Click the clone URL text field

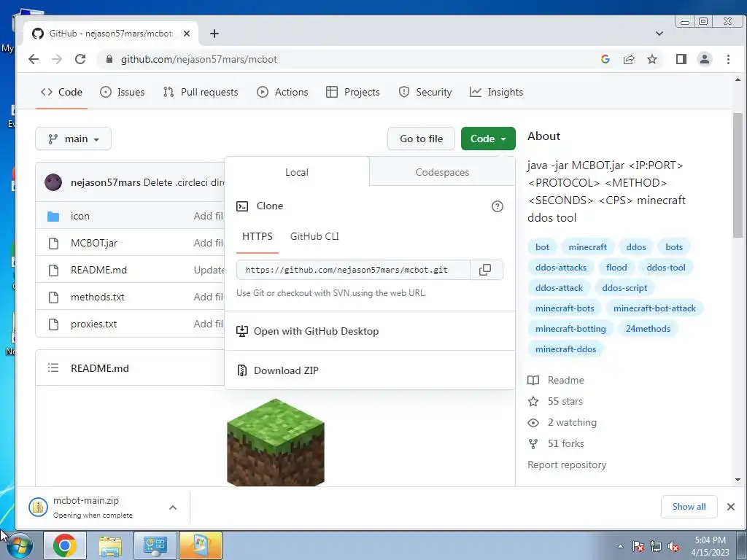[353, 270]
